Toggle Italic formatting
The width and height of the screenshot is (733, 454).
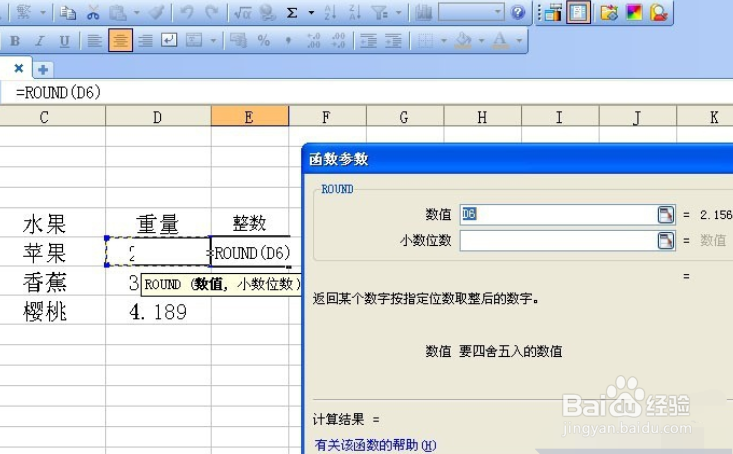coord(40,41)
